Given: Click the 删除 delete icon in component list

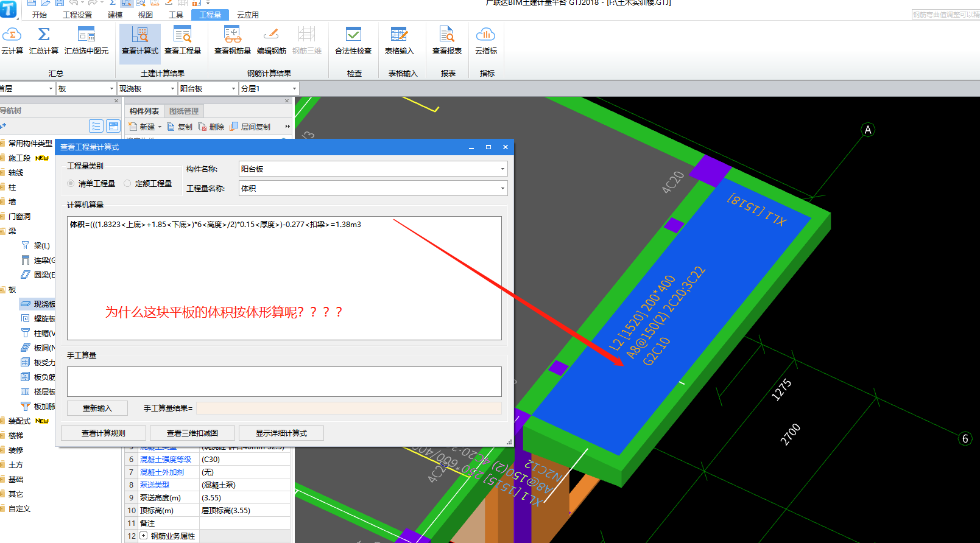Looking at the screenshot, I should tap(202, 127).
